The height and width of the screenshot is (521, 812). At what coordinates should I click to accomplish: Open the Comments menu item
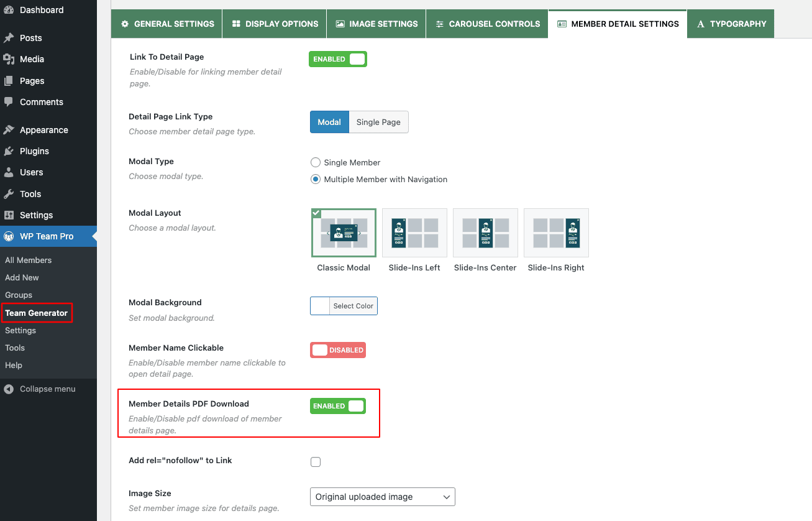coord(48,102)
